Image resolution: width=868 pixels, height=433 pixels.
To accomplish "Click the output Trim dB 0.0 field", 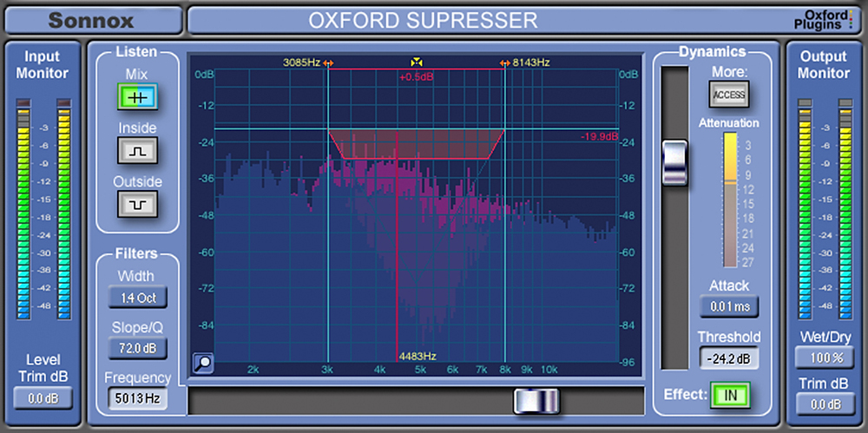I will click(825, 404).
